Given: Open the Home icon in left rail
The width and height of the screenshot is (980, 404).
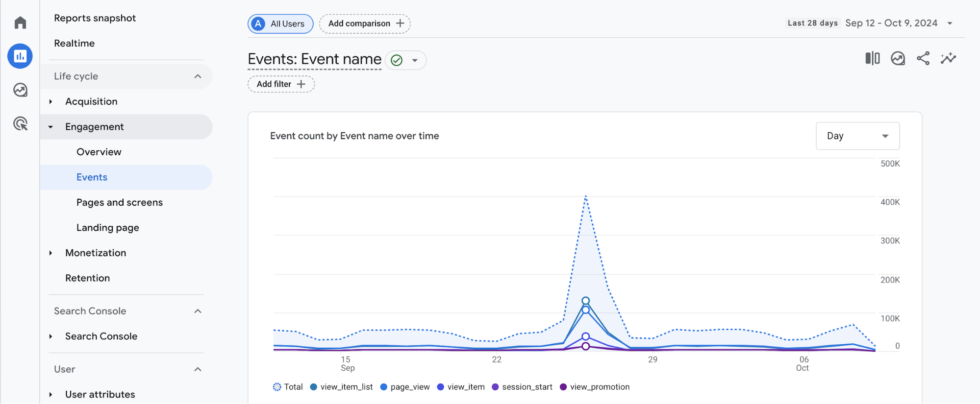Looking at the screenshot, I should point(20,23).
